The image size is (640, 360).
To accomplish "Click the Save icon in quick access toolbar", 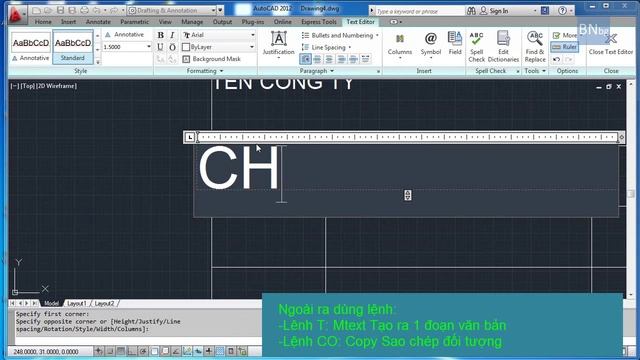I will pyautogui.click(x=60, y=10).
